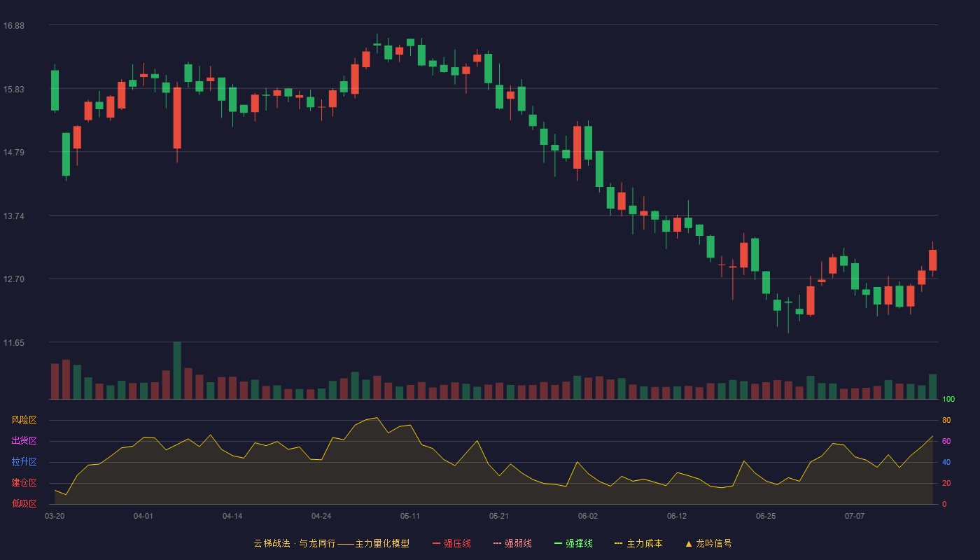Click the first green candlestick at 03-20

click(55, 90)
